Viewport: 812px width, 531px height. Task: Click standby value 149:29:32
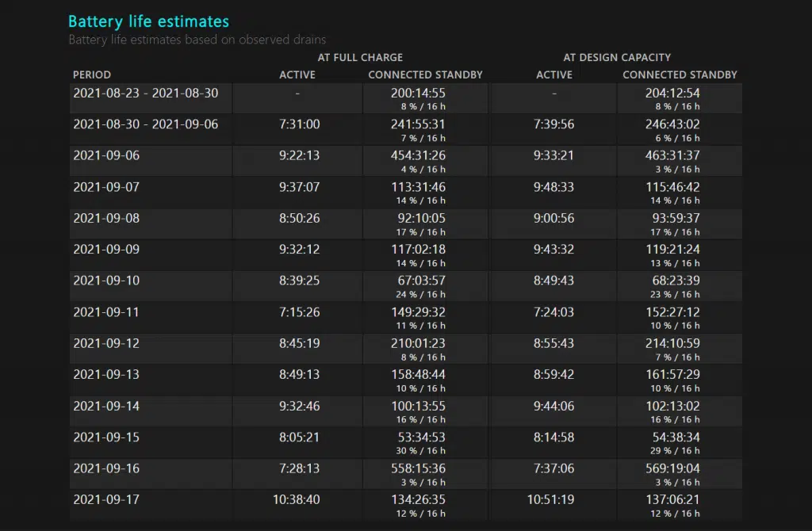tap(418, 312)
